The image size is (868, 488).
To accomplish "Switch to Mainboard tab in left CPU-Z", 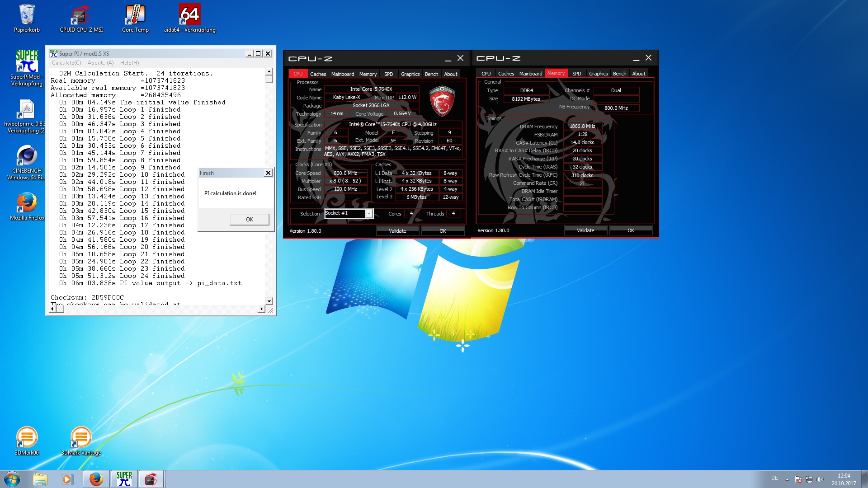I will point(343,74).
